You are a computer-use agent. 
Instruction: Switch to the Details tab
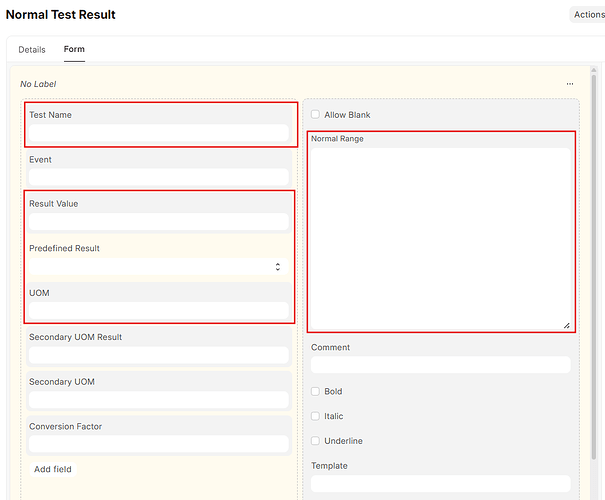coord(32,50)
